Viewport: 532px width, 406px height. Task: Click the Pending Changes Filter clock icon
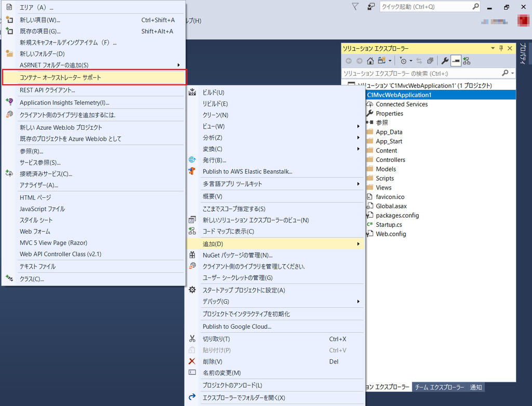[403, 61]
